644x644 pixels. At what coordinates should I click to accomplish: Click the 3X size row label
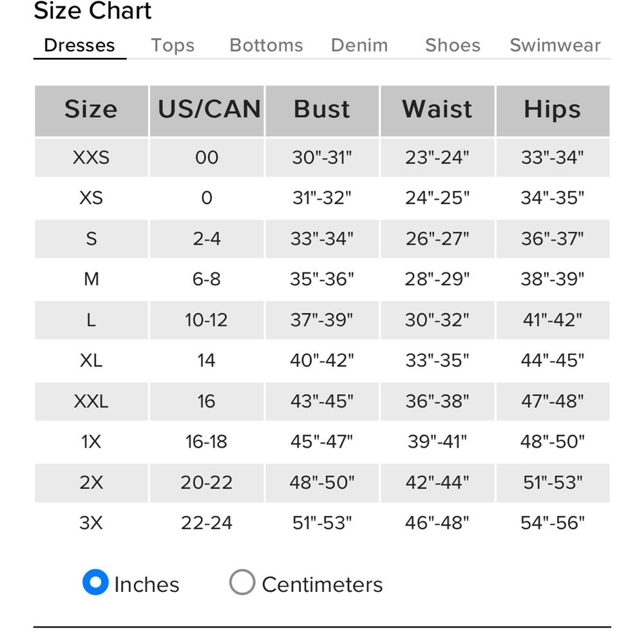[x=91, y=523]
